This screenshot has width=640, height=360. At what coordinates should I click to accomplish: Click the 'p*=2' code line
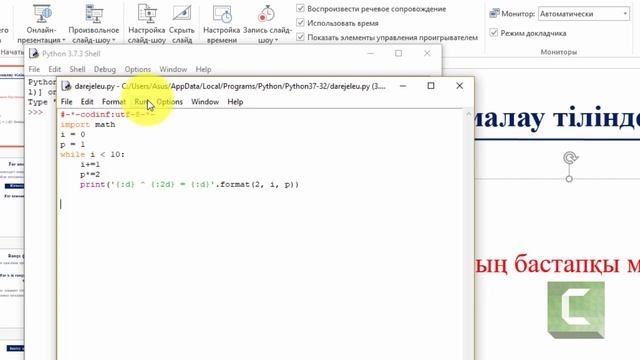click(x=90, y=174)
